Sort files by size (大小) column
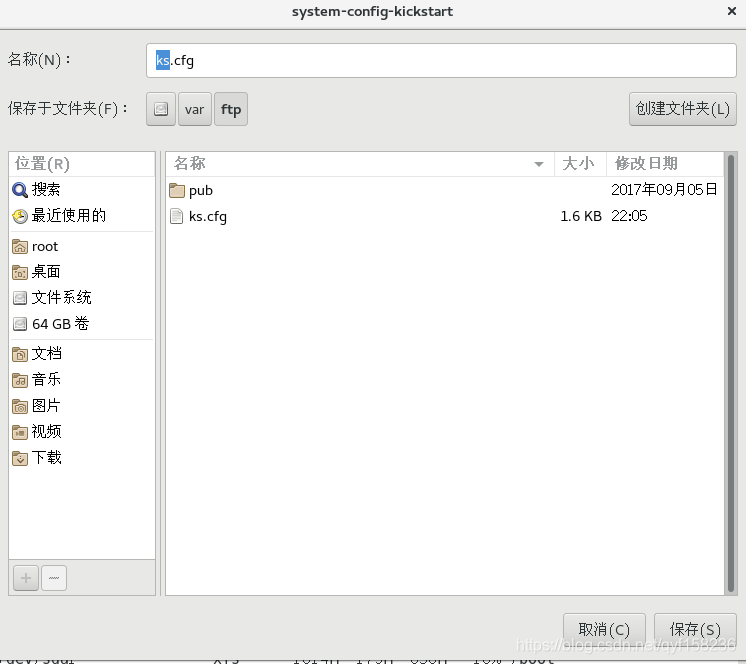Viewport: 746px width, 664px height. pyautogui.click(x=580, y=164)
